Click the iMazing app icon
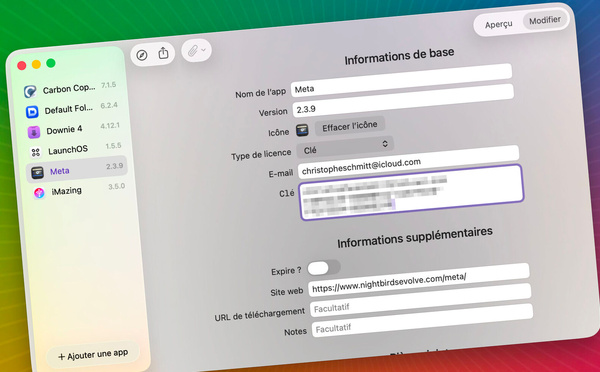The image size is (600, 372). [x=39, y=193]
